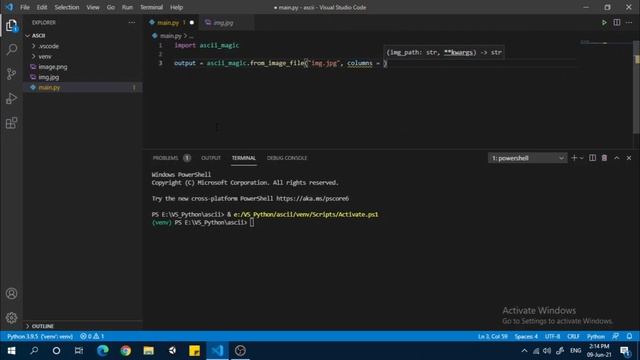640x360 pixels.
Task: Open the launch profile arrow beside new terminal
Action: point(582,158)
